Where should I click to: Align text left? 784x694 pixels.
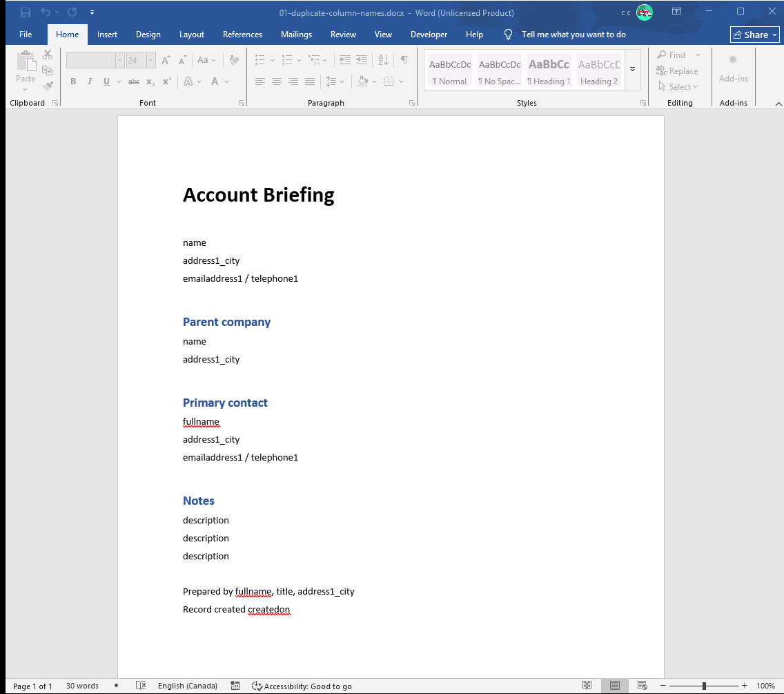pyautogui.click(x=260, y=81)
